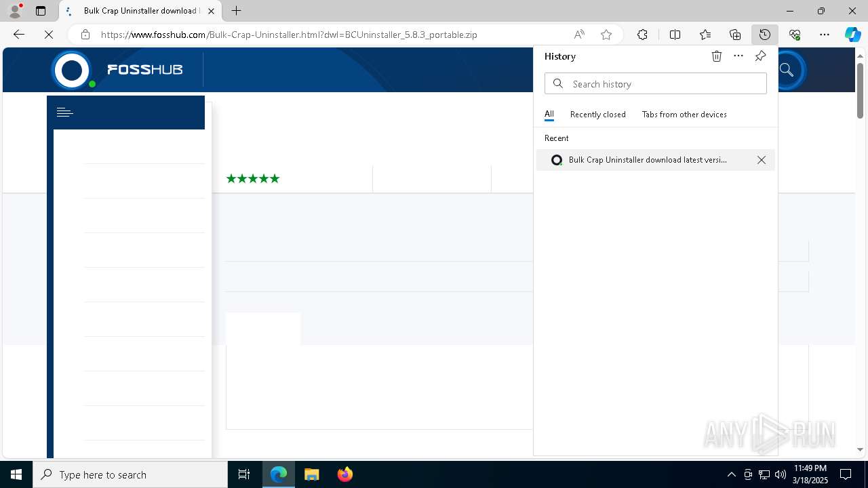Switch to Recently closed tab
Viewport: 868px width, 488px height.
click(x=598, y=115)
